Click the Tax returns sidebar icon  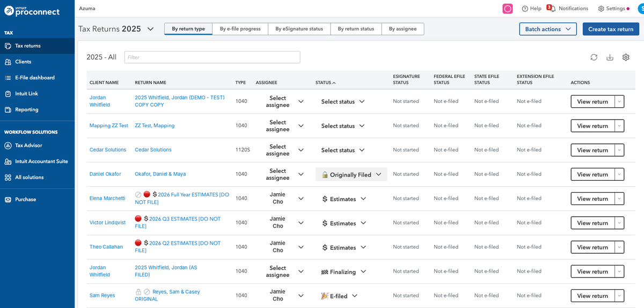[x=8, y=46]
